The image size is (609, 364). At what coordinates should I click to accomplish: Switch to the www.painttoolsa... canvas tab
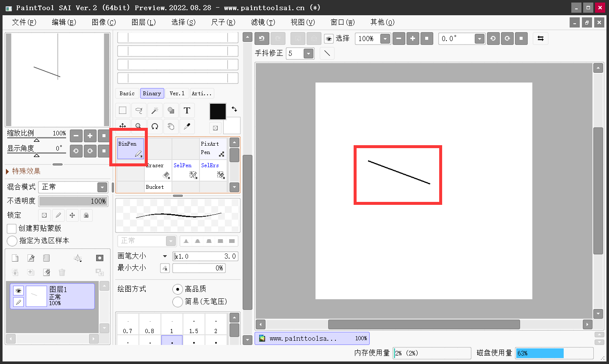(312, 339)
